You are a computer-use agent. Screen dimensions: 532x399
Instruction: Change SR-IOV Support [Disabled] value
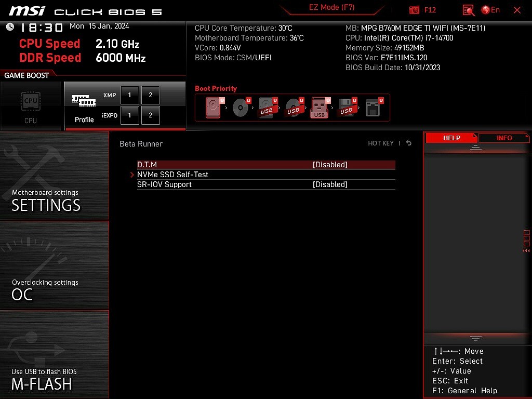330,184
